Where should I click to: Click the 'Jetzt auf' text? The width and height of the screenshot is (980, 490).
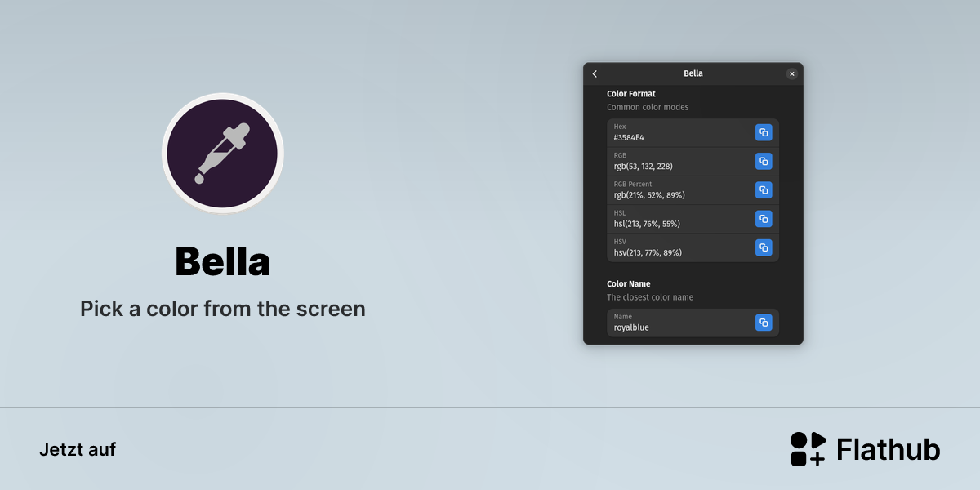78,449
